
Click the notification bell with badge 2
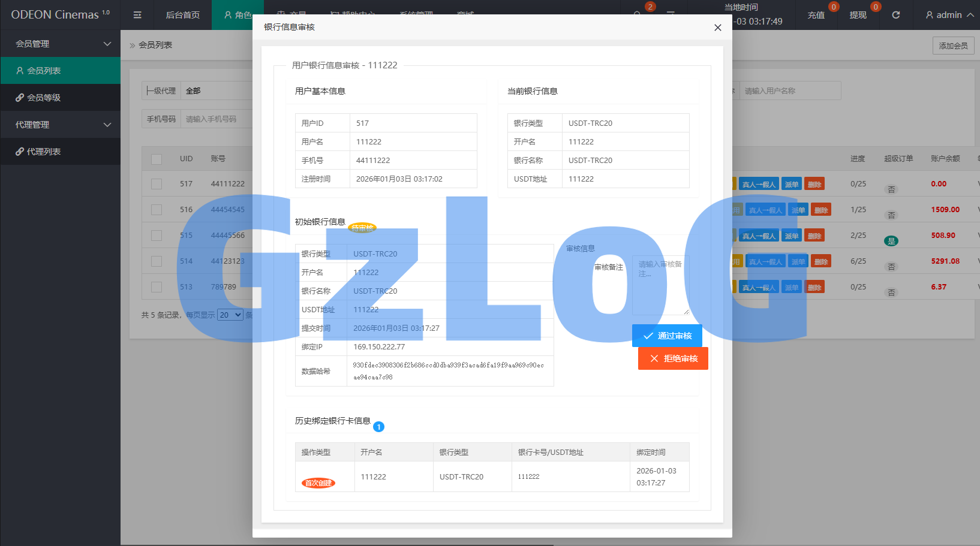pyautogui.click(x=638, y=13)
